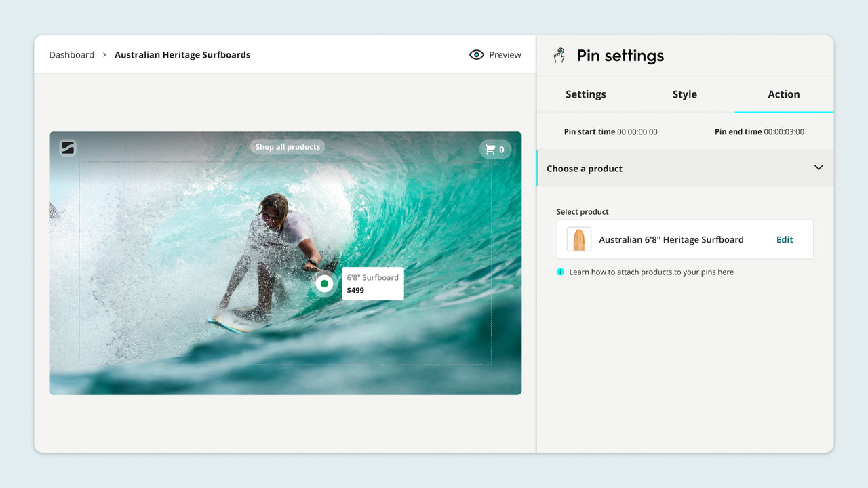Viewport: 868px width, 488px height.
Task: Select the green pin marker on the surfer
Action: (325, 283)
